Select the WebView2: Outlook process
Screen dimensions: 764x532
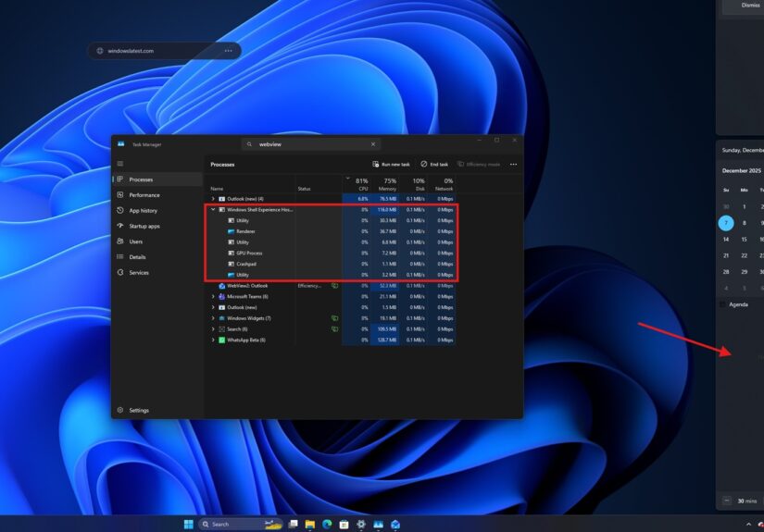[x=332, y=286]
